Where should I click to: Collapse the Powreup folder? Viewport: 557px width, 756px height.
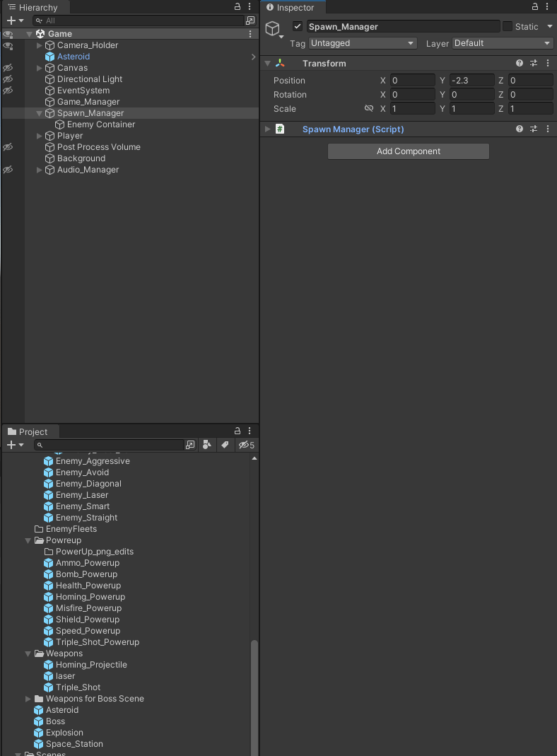pos(28,540)
